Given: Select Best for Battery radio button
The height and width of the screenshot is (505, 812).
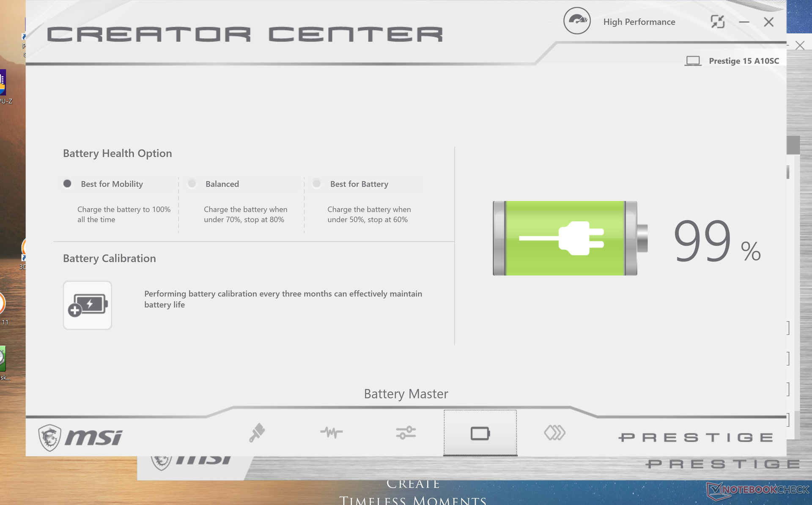Looking at the screenshot, I should pos(316,184).
